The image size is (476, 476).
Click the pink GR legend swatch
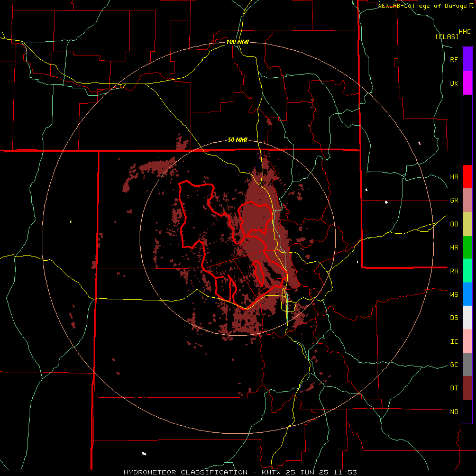tap(467, 200)
